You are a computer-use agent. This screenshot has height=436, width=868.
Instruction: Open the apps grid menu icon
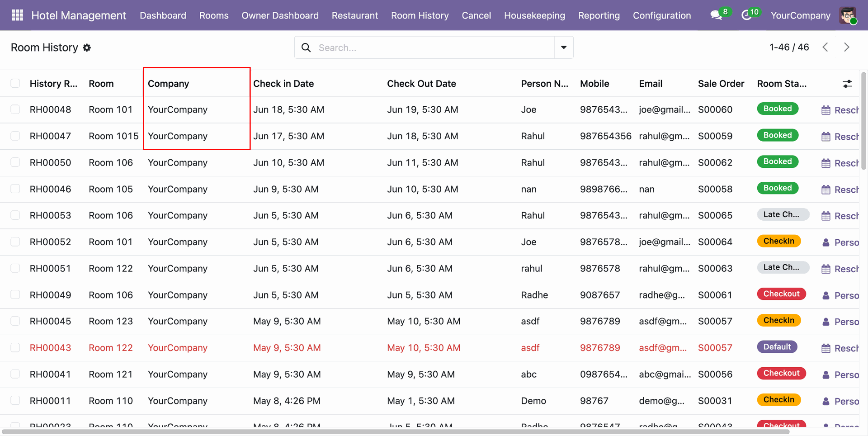tap(17, 15)
